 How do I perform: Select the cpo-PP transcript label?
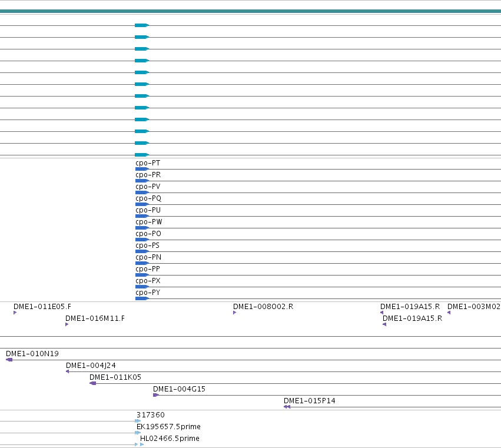pyautogui.click(x=148, y=269)
